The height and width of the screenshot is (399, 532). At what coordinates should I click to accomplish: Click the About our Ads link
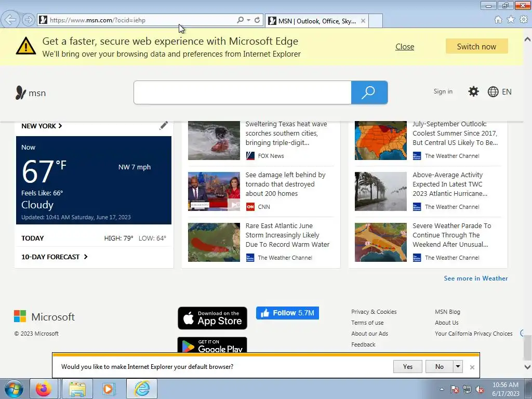pos(369,334)
